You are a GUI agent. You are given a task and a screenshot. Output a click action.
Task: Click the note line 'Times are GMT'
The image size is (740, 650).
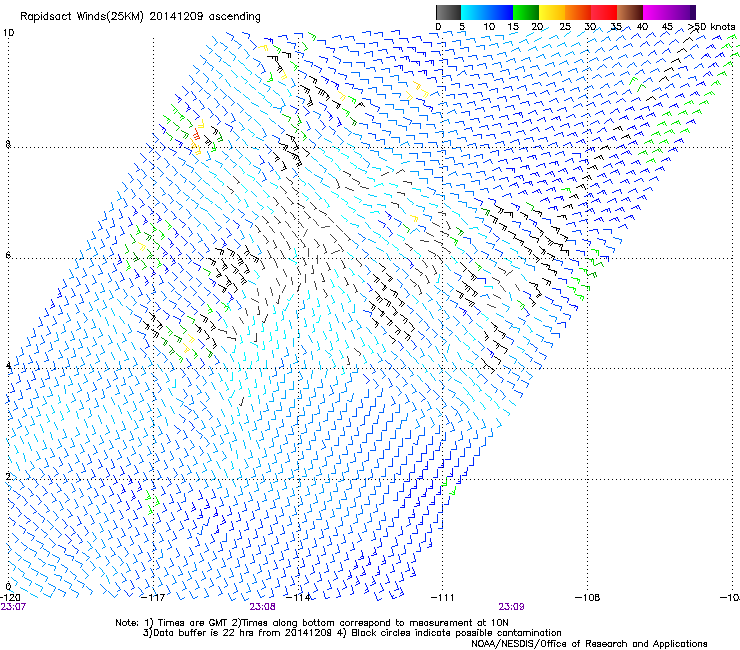click(x=193, y=623)
